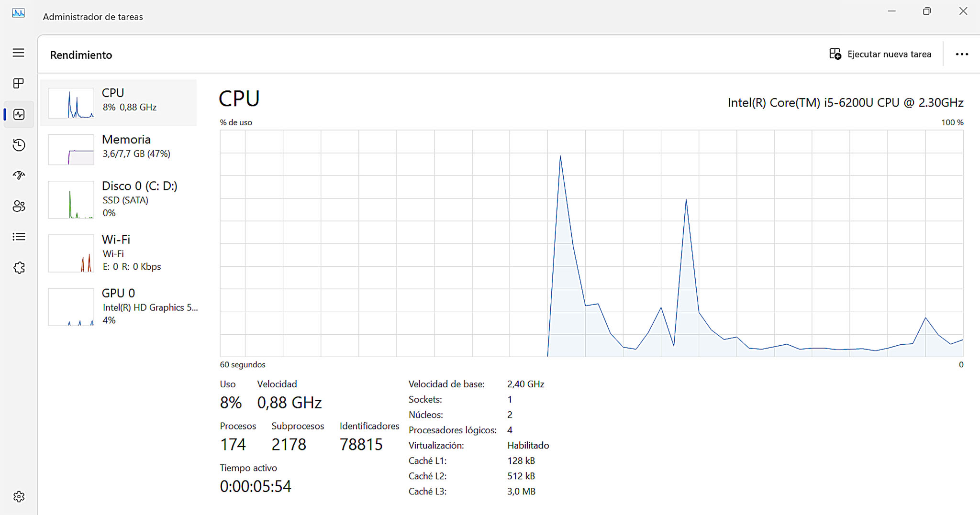Open the hamburger navigation menu
The height and width of the screenshot is (515, 980).
click(x=18, y=53)
